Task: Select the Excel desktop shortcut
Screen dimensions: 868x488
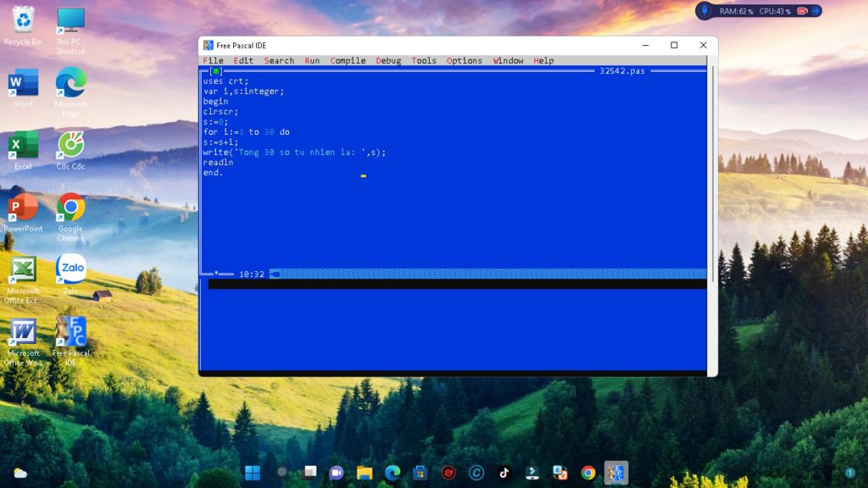Action: tap(23, 150)
